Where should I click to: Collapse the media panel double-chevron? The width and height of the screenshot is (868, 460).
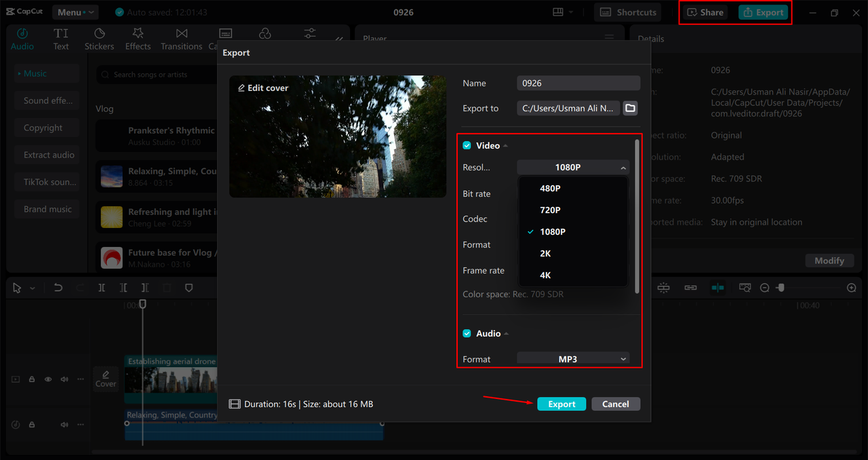(x=339, y=38)
